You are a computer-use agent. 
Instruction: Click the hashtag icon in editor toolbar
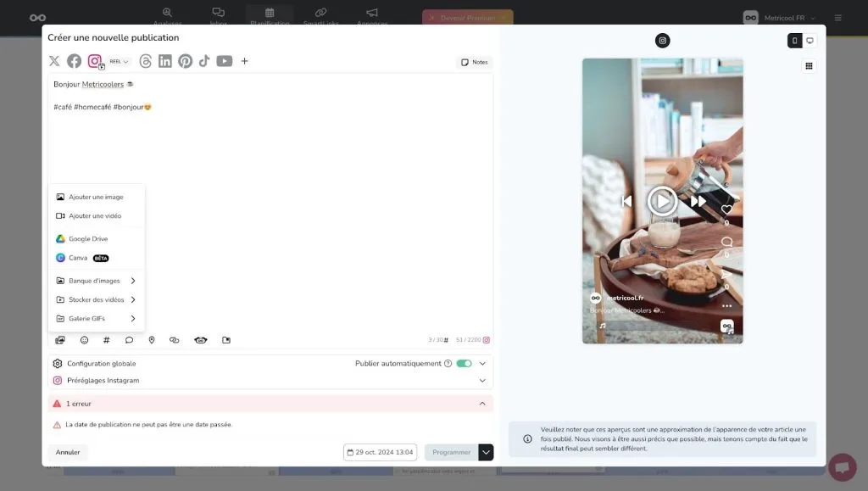coord(106,340)
